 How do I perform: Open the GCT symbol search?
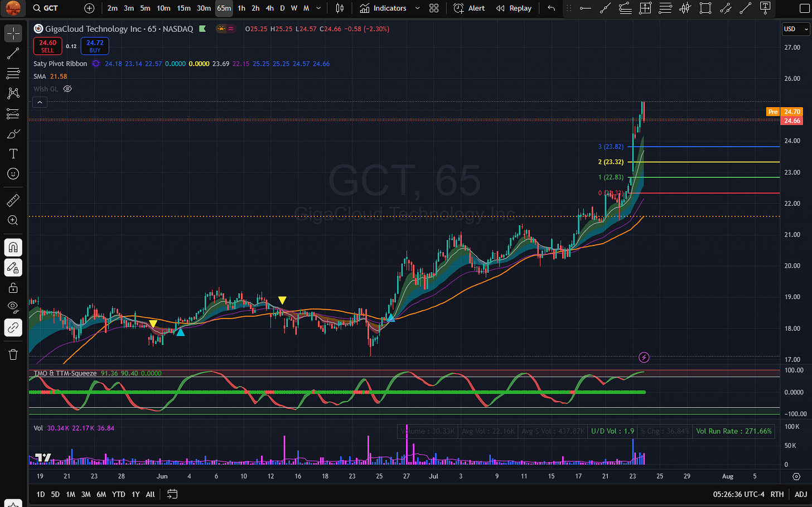pyautogui.click(x=46, y=8)
